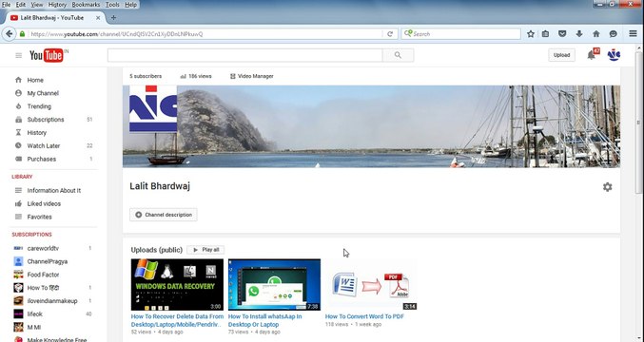Image resolution: width=644 pixels, height=342 pixels.
Task: Open How To Install whatsAap video title
Action: click(264, 320)
